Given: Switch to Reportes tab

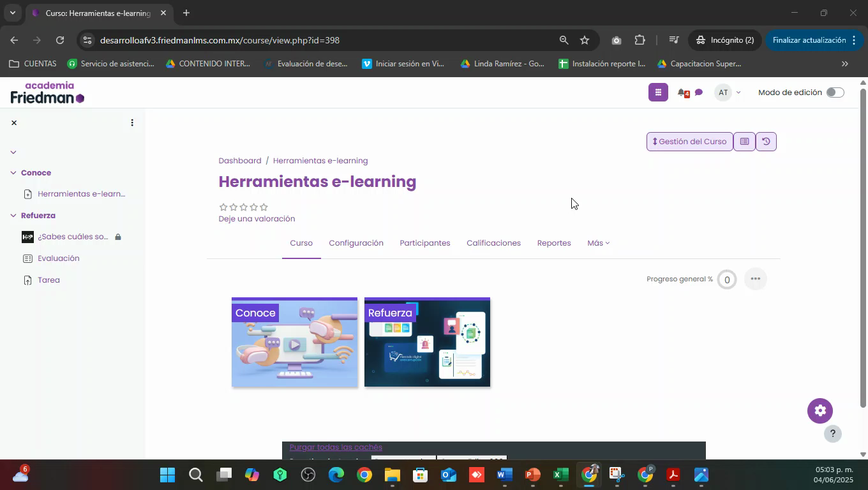Looking at the screenshot, I should pos(554,243).
